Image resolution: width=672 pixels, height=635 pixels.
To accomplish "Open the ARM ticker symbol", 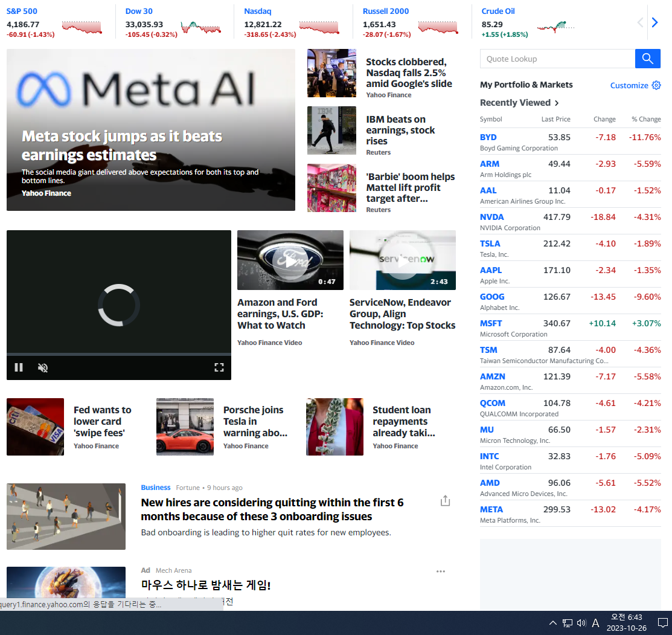I will (490, 164).
